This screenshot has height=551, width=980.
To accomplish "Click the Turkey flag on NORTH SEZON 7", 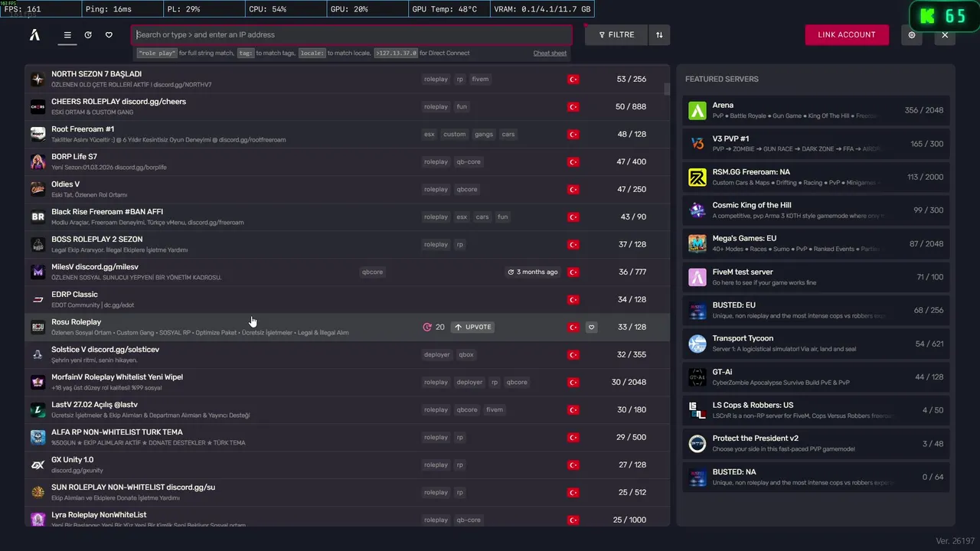I will click(573, 79).
